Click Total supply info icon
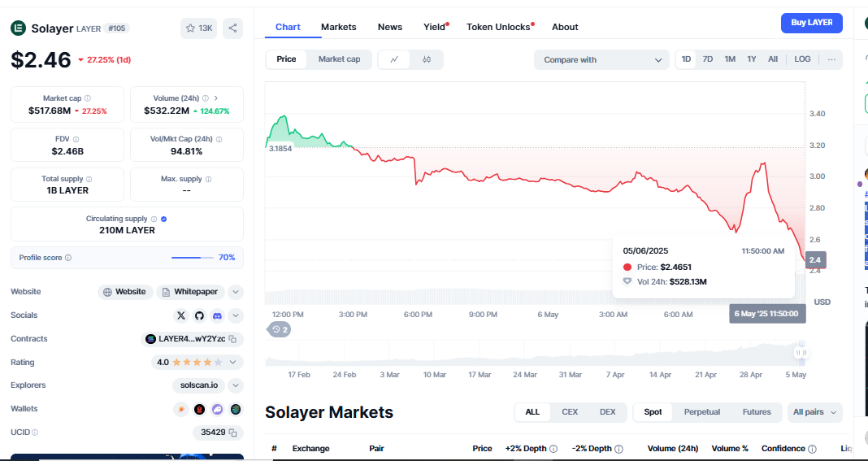Image resolution: width=868 pixels, height=461 pixels. pyautogui.click(x=89, y=179)
